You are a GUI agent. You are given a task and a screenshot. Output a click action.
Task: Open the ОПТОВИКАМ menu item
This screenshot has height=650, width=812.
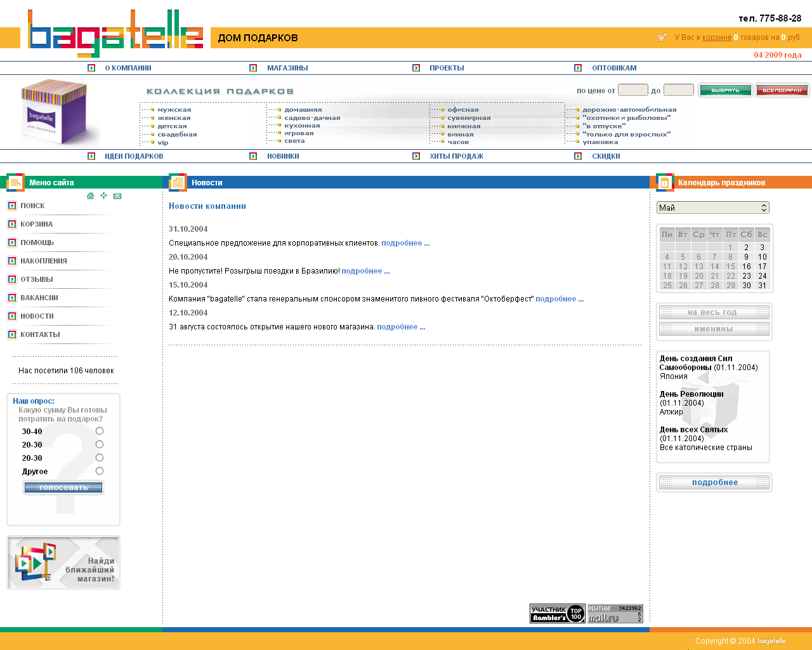614,68
